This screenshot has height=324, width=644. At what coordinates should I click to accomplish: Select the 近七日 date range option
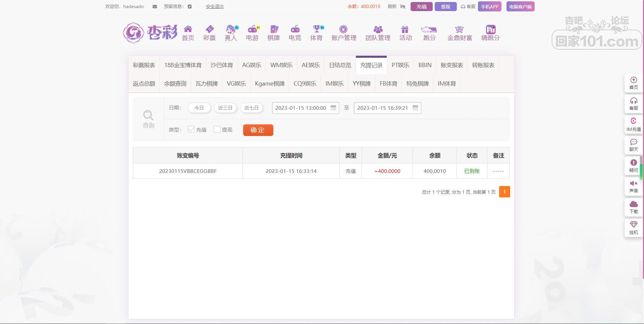pyautogui.click(x=251, y=108)
